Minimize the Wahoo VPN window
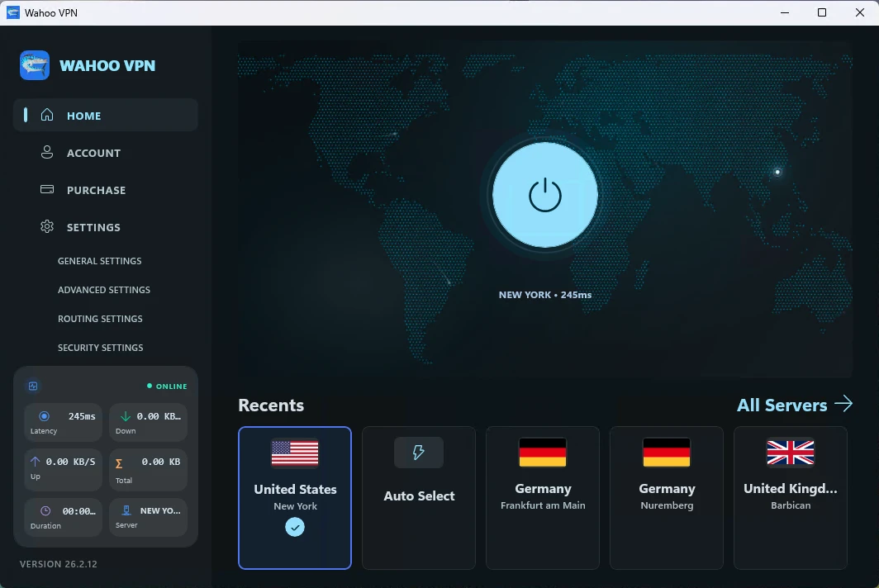This screenshot has width=879, height=588. click(x=785, y=12)
